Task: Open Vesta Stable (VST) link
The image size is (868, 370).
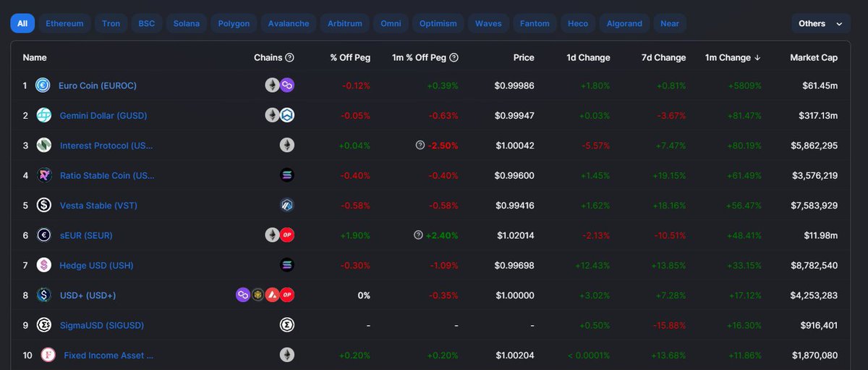Action: (98, 206)
